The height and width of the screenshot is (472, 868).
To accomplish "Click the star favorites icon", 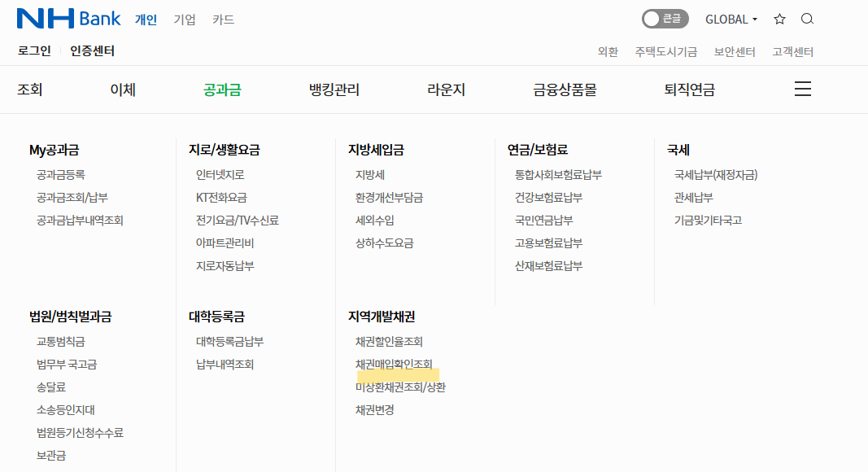I will 779,19.
